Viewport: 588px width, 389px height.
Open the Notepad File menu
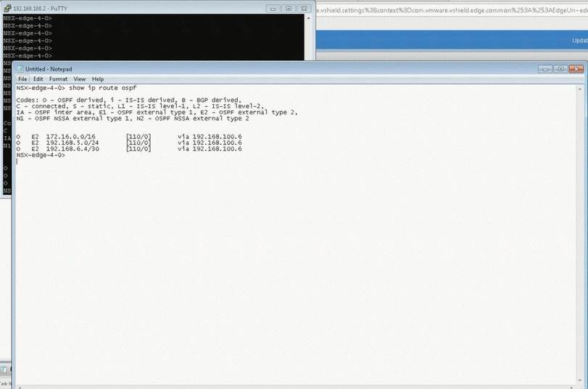22,78
